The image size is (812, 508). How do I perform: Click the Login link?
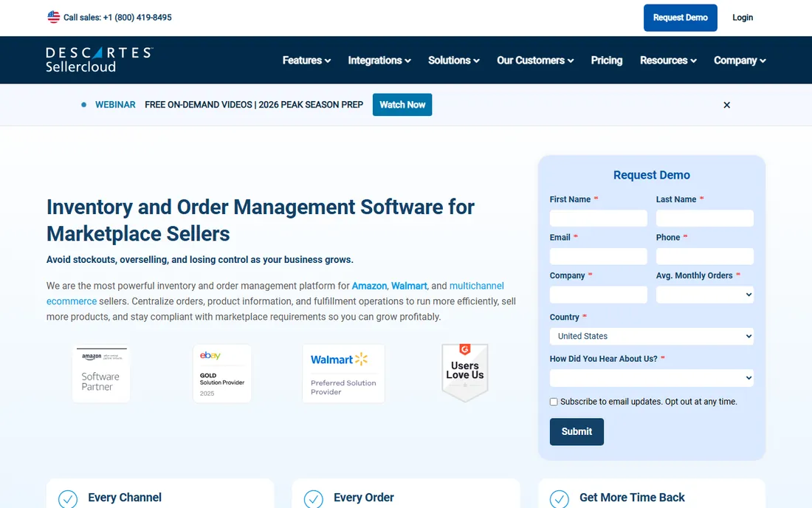click(743, 18)
